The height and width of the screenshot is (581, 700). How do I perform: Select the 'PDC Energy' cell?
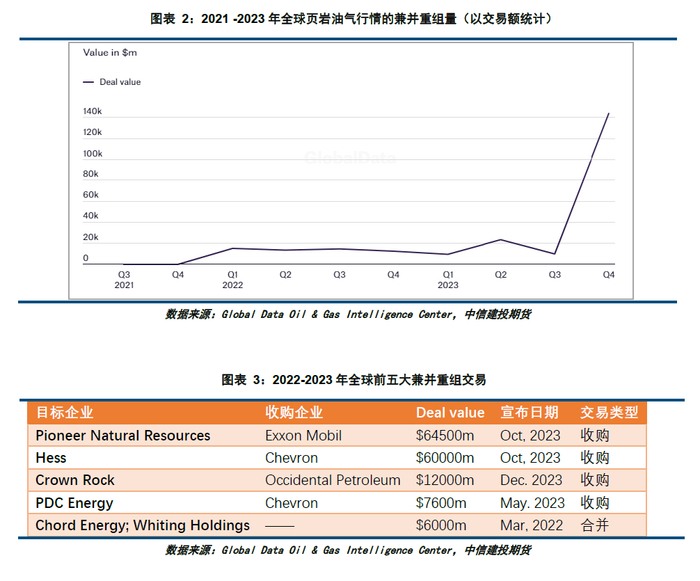click(74, 503)
